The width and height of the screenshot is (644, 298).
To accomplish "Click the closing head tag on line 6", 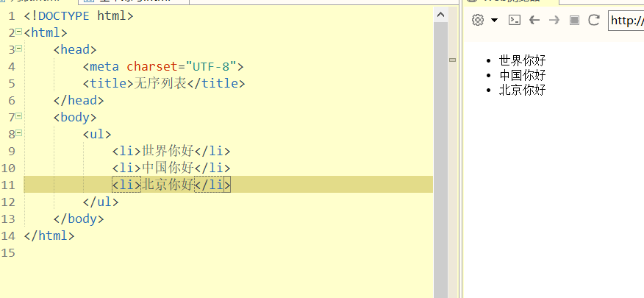I will (x=79, y=100).
